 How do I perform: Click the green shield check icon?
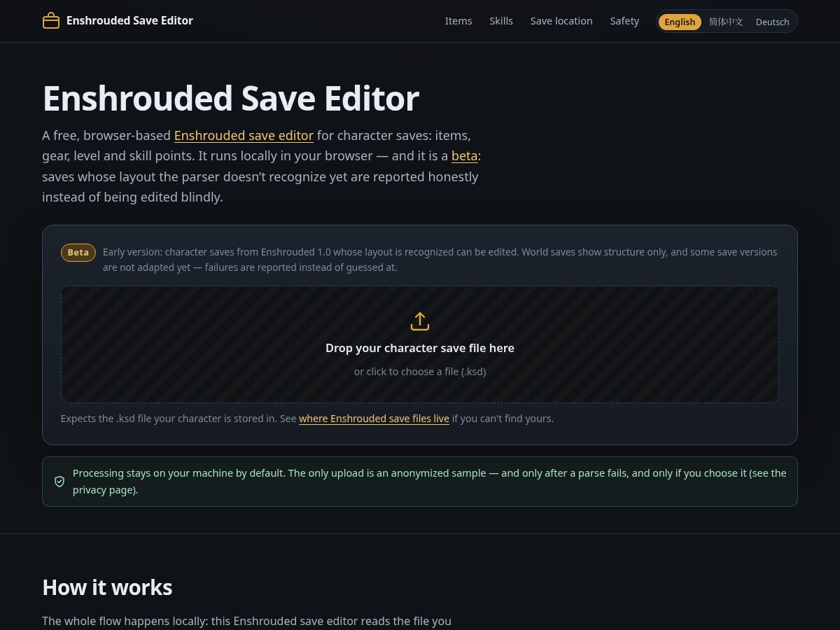pos(59,482)
